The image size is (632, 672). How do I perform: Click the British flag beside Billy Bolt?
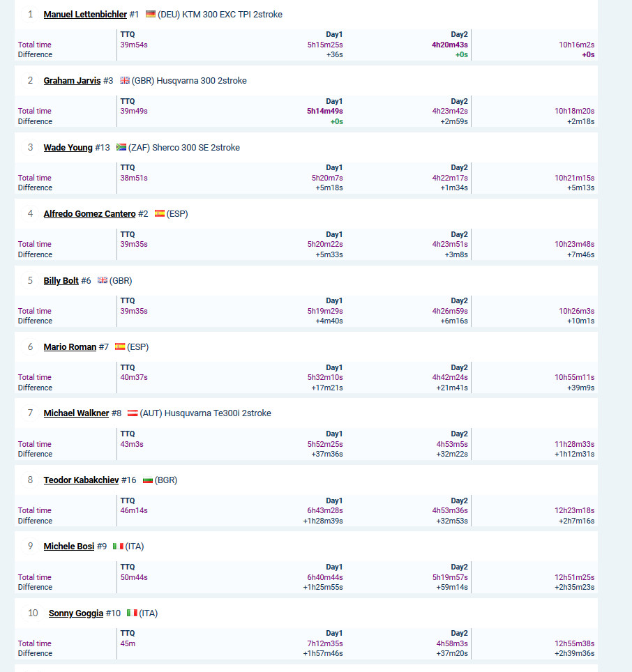[103, 280]
